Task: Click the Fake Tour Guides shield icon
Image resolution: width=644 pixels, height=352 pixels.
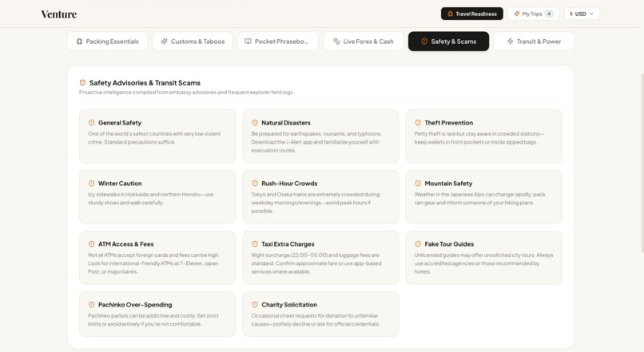Action: pyautogui.click(x=418, y=244)
